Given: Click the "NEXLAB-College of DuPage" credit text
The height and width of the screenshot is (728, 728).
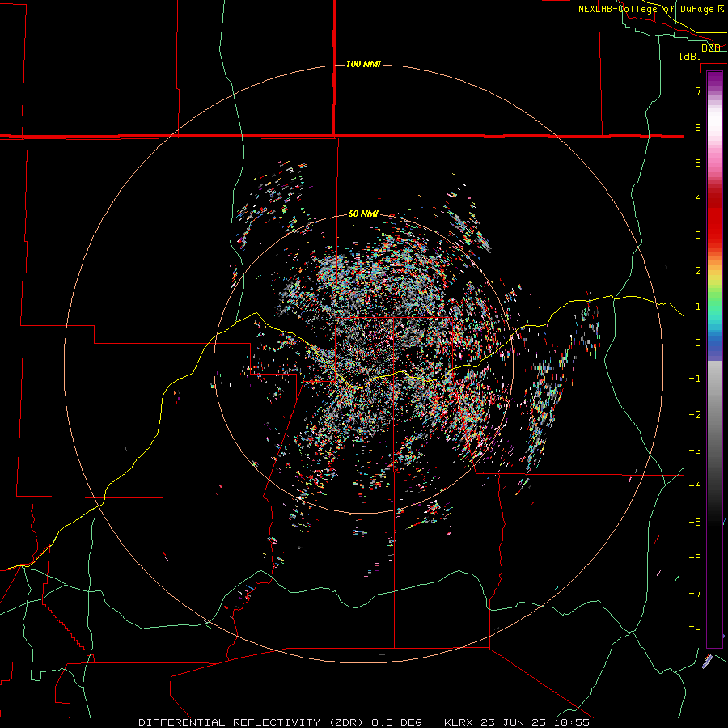Looking at the screenshot, I should click(647, 9).
